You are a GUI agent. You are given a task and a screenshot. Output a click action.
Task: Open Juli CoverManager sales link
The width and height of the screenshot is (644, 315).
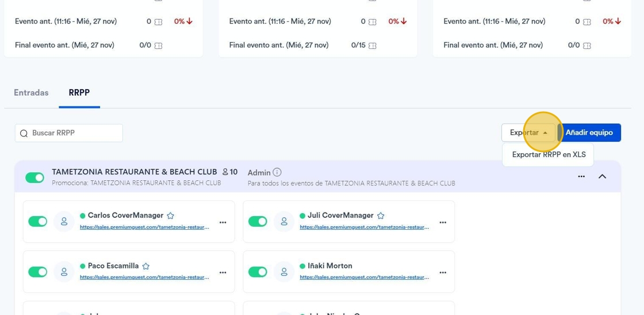365,227
